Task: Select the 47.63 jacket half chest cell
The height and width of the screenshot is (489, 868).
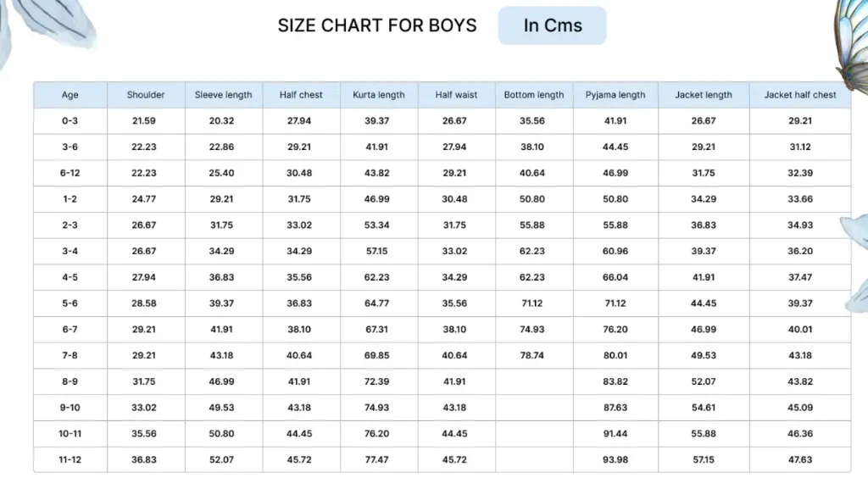Action: coord(800,459)
